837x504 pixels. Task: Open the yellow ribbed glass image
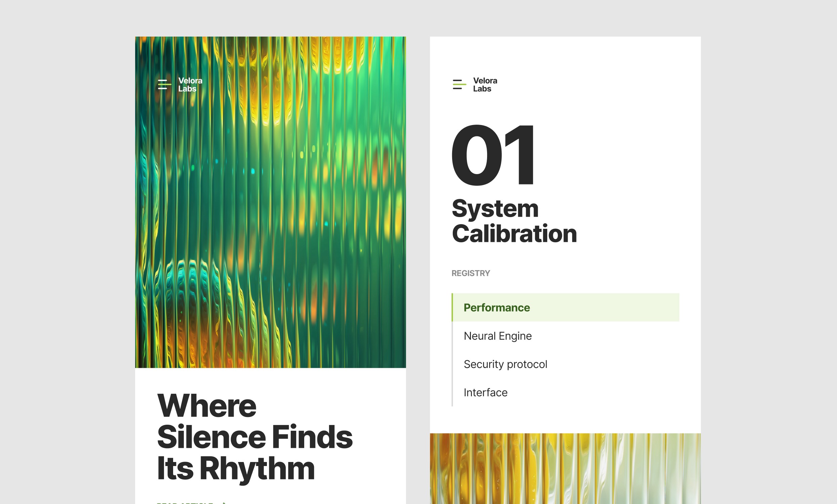tap(565, 469)
